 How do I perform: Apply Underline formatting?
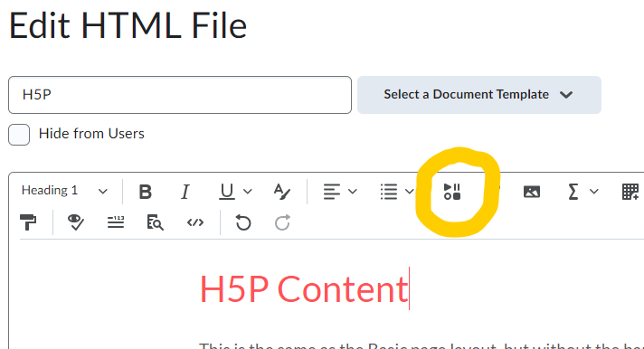pos(227,192)
